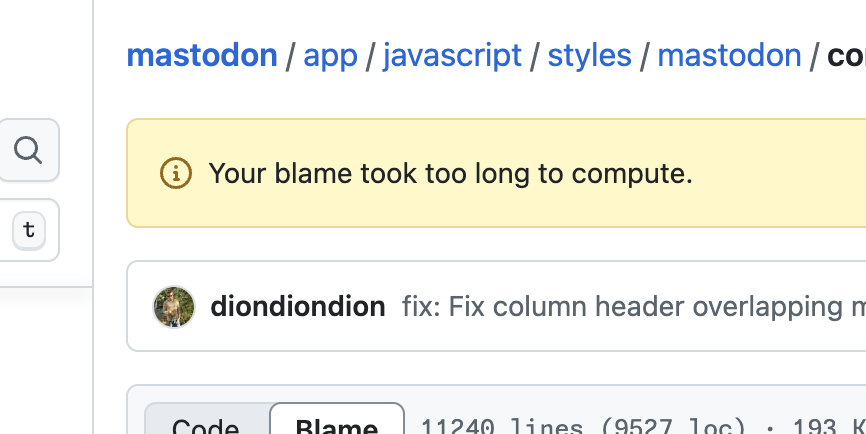Open the mastodon folder breadcrumb after styles
Viewport: 866px width, 434px height.
click(729, 55)
